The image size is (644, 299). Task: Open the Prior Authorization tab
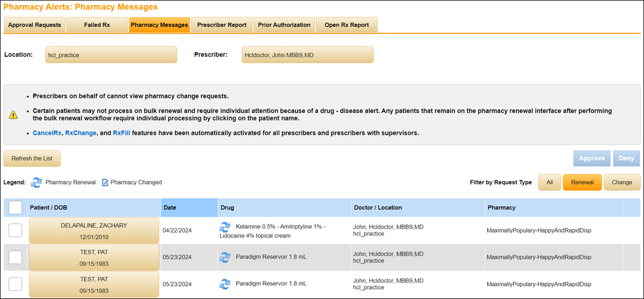click(x=284, y=25)
